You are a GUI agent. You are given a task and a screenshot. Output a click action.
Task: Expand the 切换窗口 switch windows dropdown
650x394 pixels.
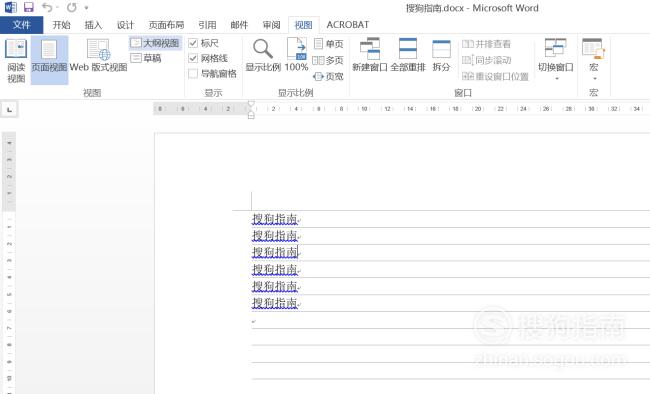point(556,60)
